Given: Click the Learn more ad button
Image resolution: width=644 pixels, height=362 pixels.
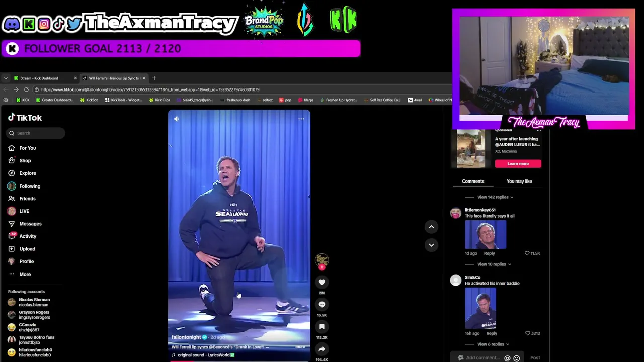Looking at the screenshot, I should [518, 164].
